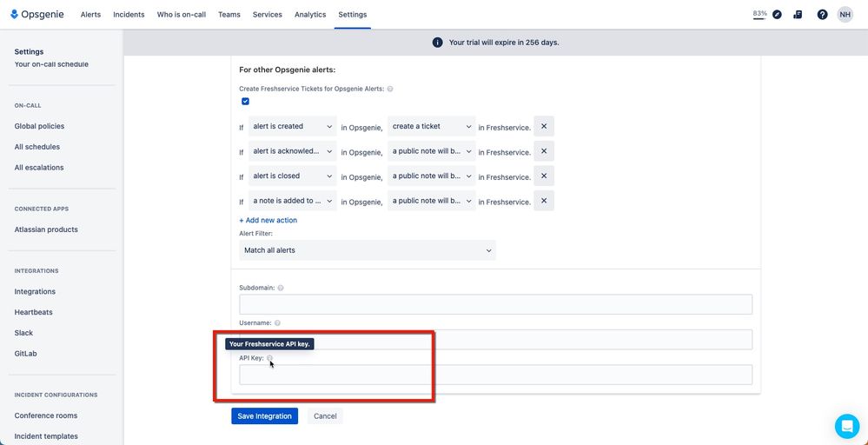
Task: Open the Services tab
Action: [268, 15]
